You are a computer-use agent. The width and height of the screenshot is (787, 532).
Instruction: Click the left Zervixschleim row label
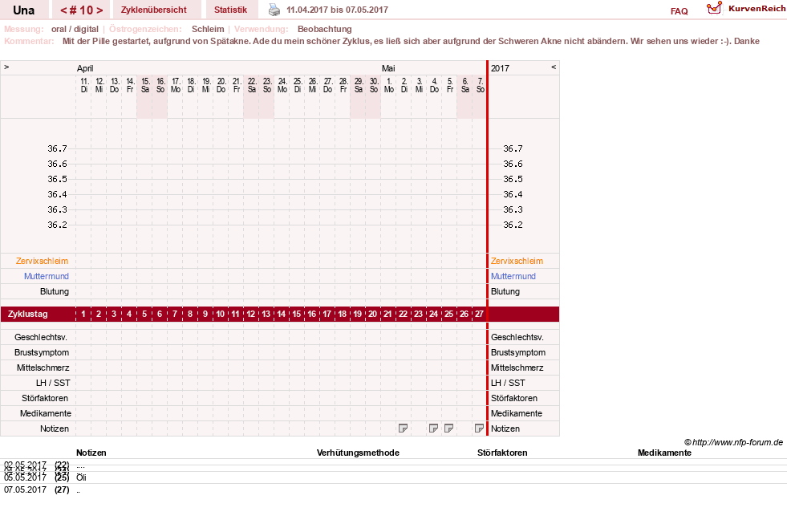pos(42,261)
